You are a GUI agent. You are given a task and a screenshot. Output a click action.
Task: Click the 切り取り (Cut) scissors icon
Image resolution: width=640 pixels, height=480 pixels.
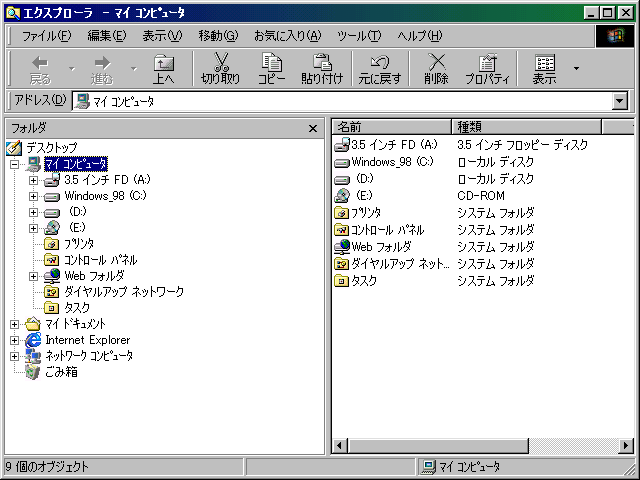tap(221, 62)
